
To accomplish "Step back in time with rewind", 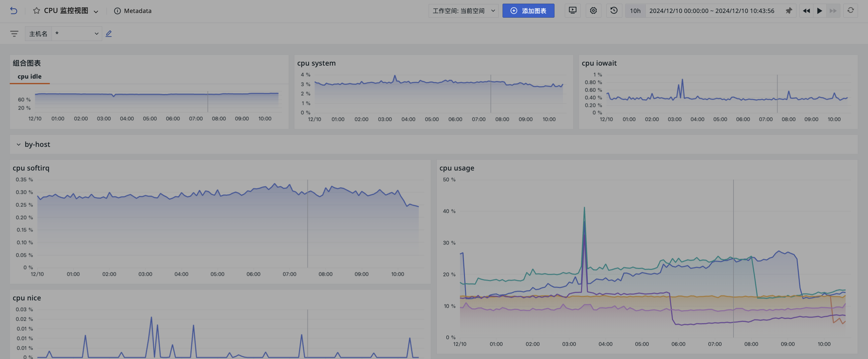I will [x=806, y=11].
